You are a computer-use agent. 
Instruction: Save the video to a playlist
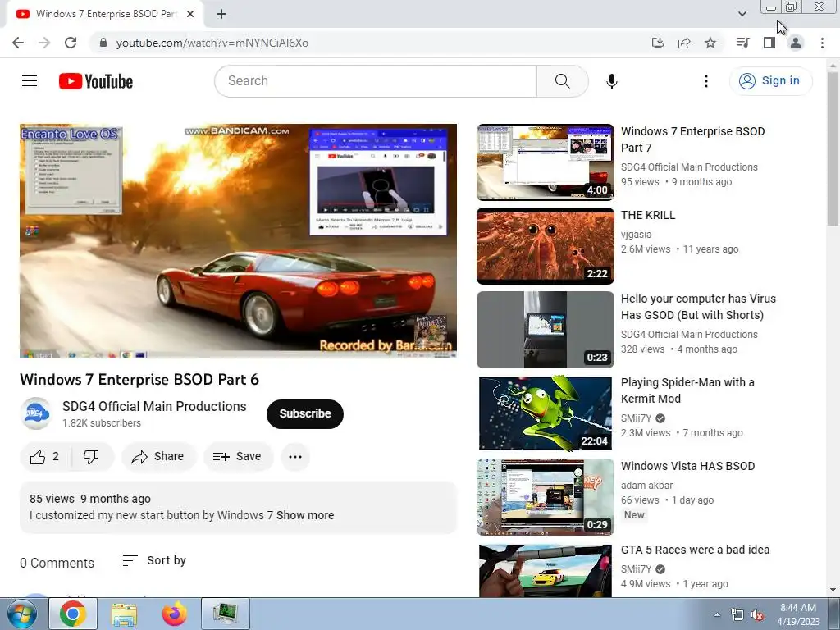click(237, 456)
